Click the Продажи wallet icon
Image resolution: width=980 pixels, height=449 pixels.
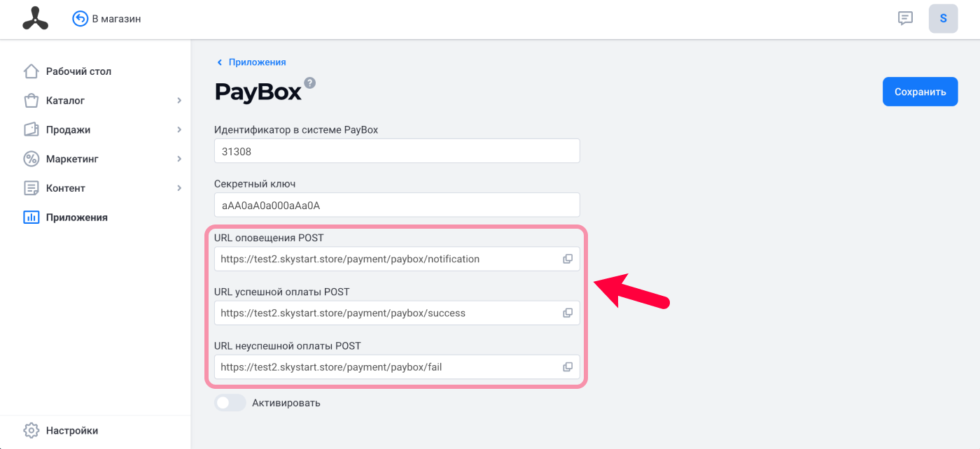(x=31, y=129)
